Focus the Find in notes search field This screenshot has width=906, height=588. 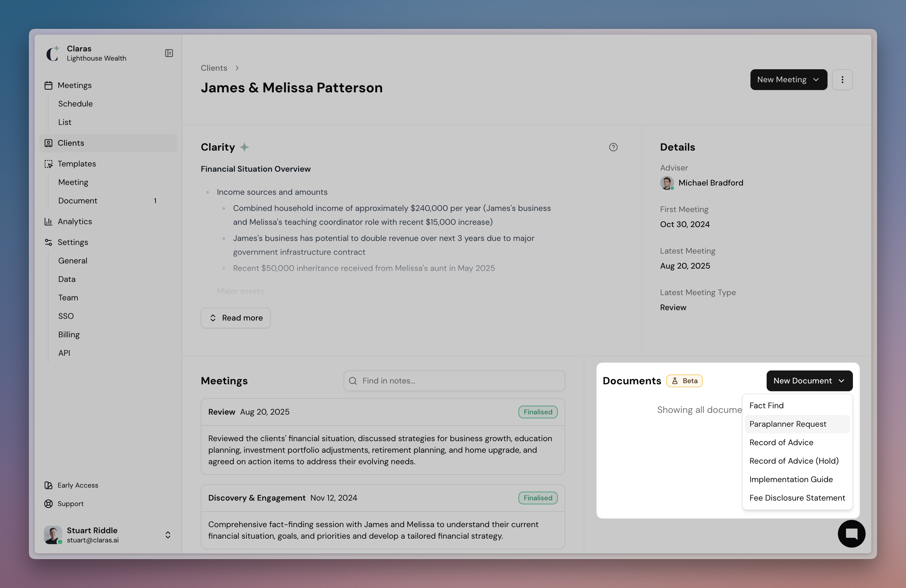[x=454, y=381]
